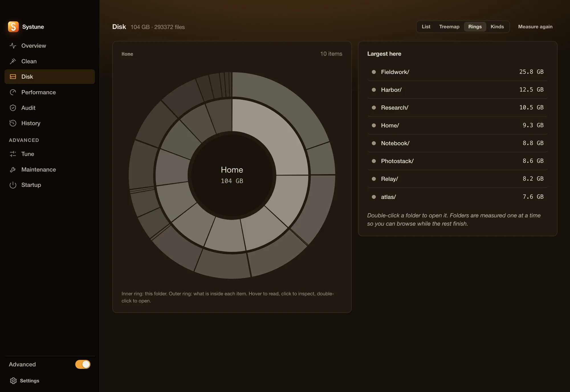Open the History page label
The height and width of the screenshot is (392, 570).
[31, 123]
